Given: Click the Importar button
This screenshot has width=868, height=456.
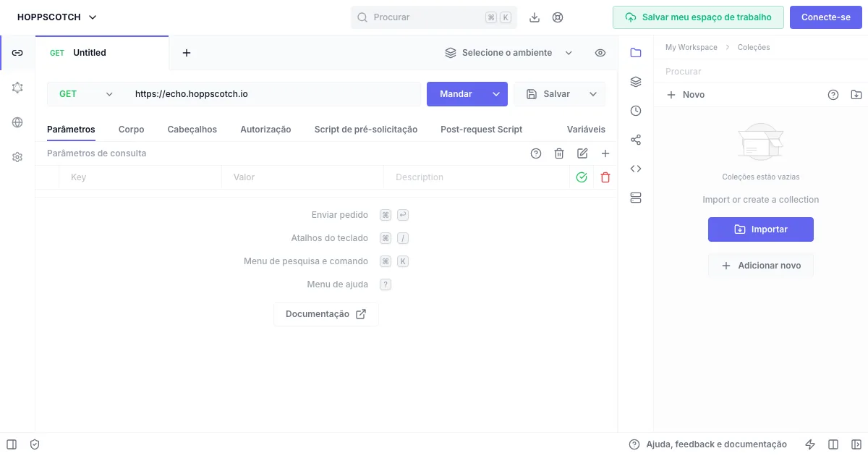Looking at the screenshot, I should click(x=760, y=229).
